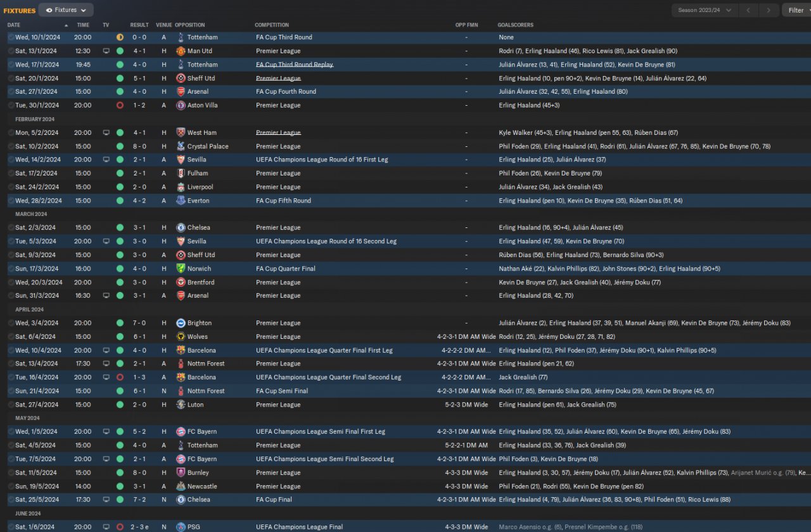Click the 4-3-3 DM Wide formation for Newcastle
Viewport: 811px width, 532px height.
coord(466,486)
